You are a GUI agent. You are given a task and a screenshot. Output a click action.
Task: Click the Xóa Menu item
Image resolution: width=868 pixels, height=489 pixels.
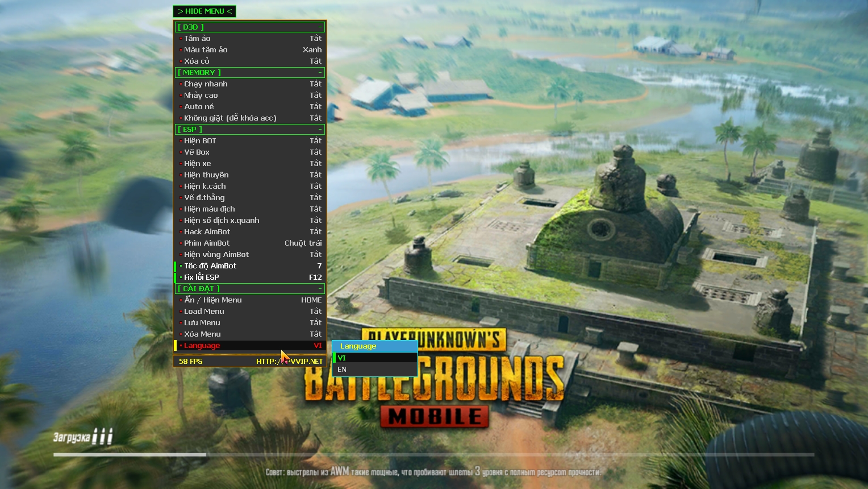tap(250, 334)
